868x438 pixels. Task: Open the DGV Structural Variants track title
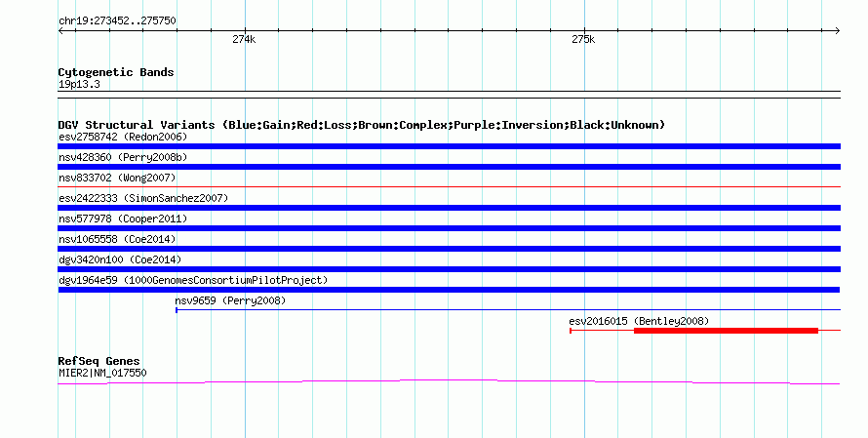pyautogui.click(x=362, y=125)
